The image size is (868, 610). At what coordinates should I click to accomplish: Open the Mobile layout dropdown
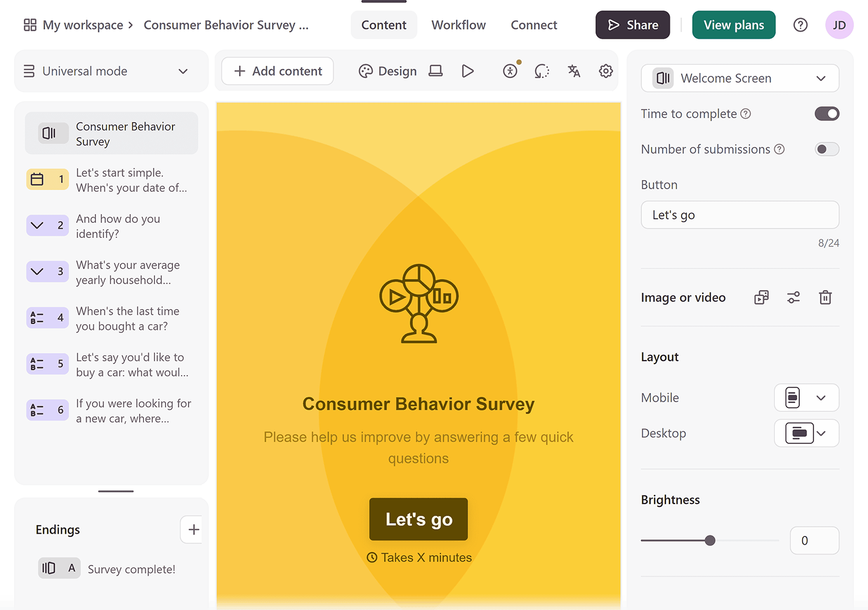click(x=807, y=398)
